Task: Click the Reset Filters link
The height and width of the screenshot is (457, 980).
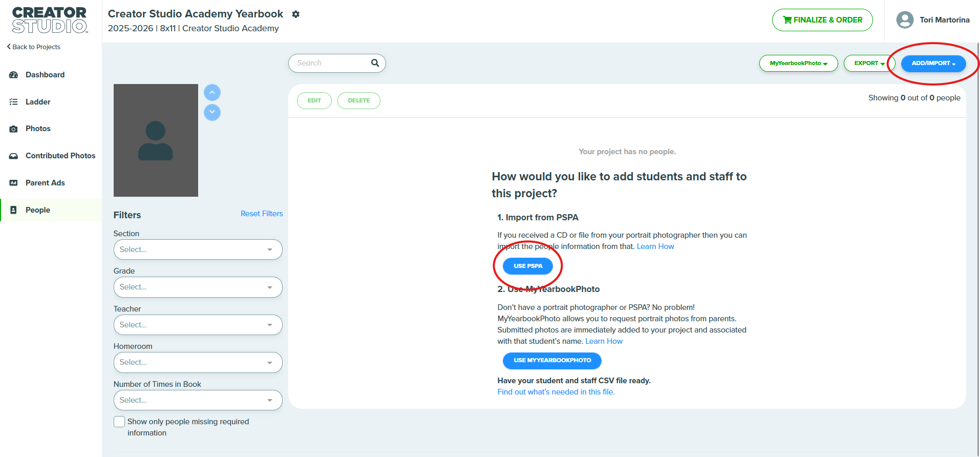Action: point(262,214)
